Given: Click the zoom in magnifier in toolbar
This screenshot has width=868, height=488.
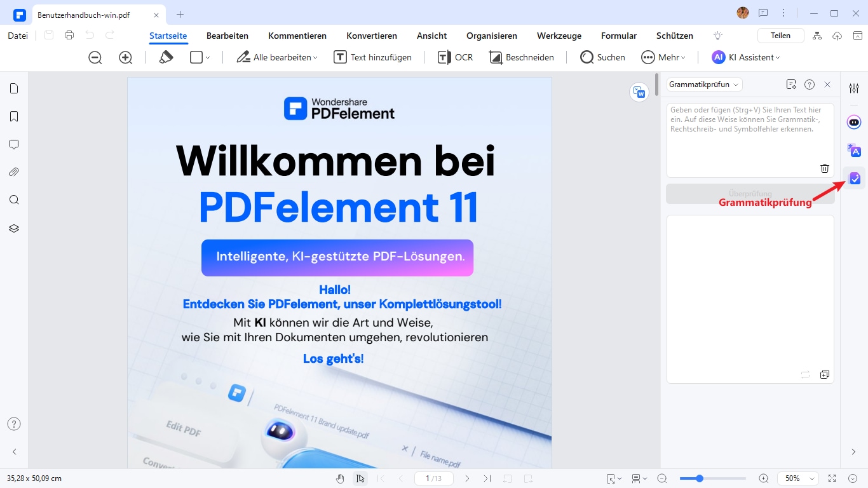Looking at the screenshot, I should 126,58.
